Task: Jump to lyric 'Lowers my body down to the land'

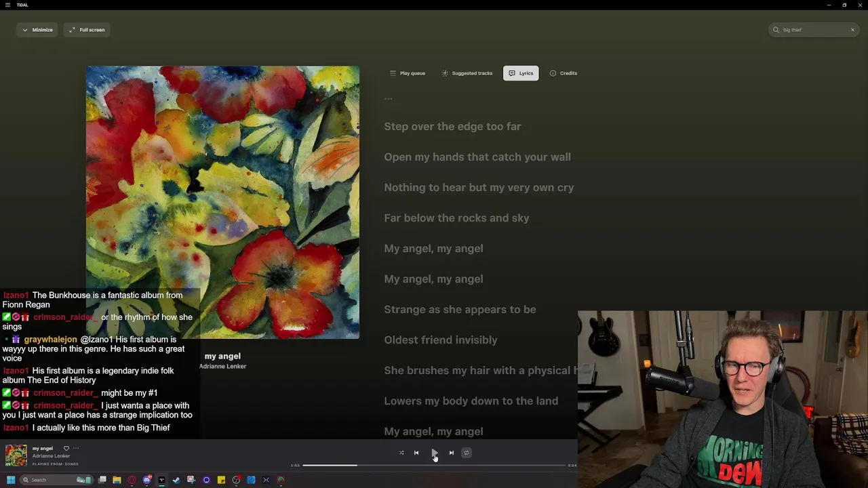Action: pos(471,401)
